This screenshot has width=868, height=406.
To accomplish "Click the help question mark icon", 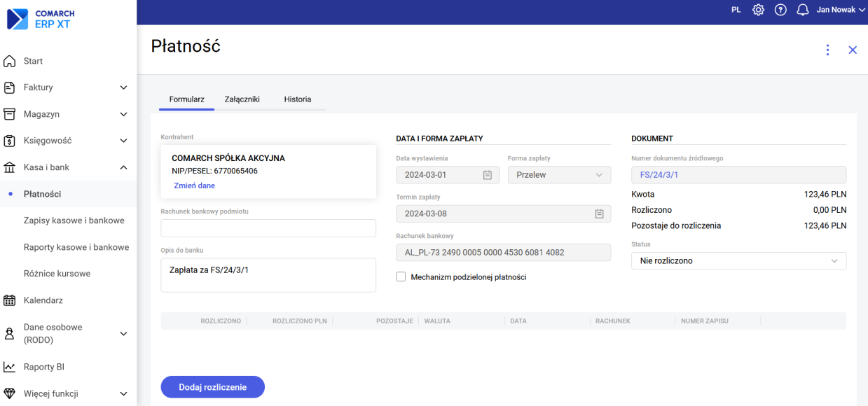I will tap(780, 10).
